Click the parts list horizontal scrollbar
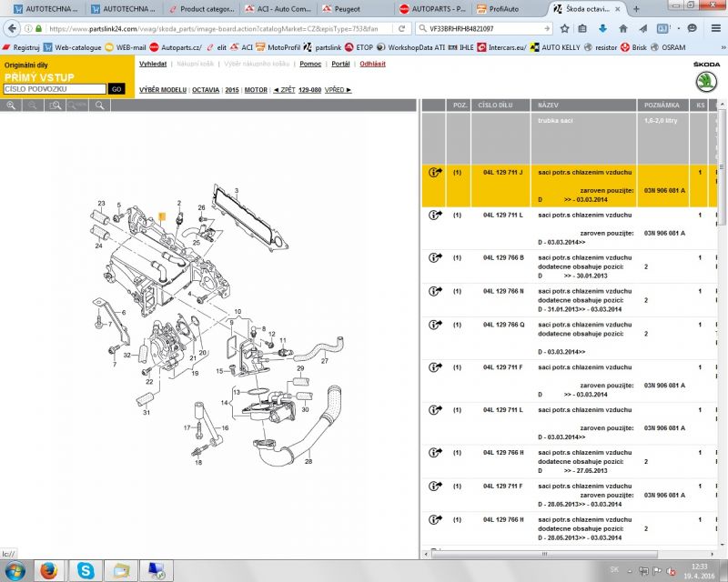This screenshot has height=582, width=728. 543,554
